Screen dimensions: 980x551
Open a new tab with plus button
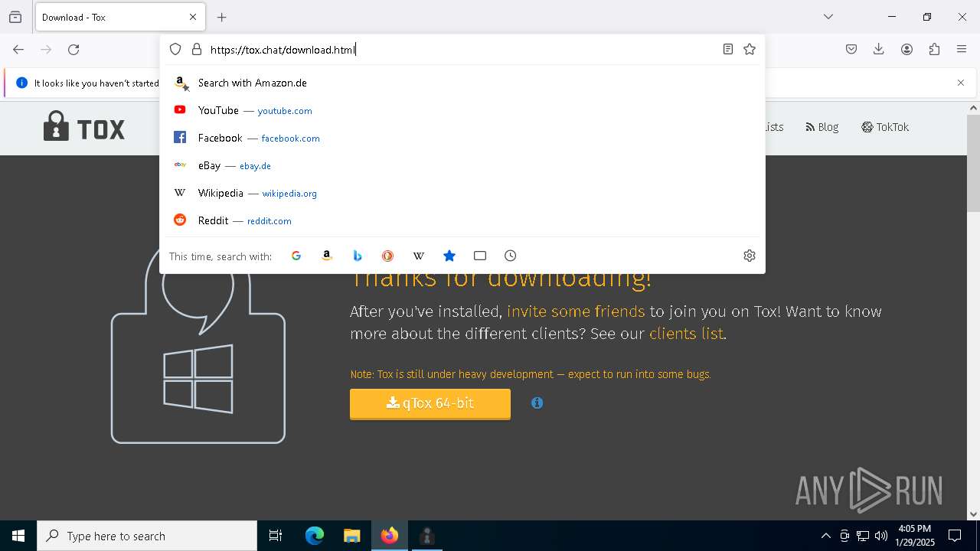[x=222, y=17]
